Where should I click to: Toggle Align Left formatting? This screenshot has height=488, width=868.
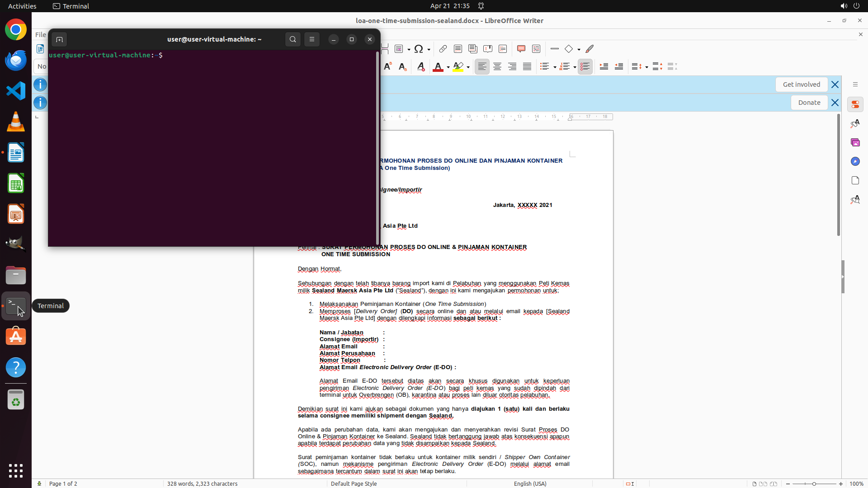482,66
